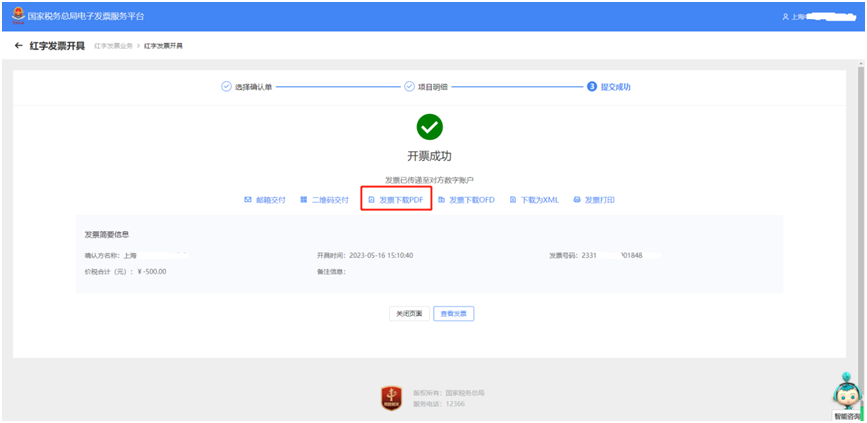Click the 下载为XML link
This screenshot has width=867, height=423.
click(536, 200)
